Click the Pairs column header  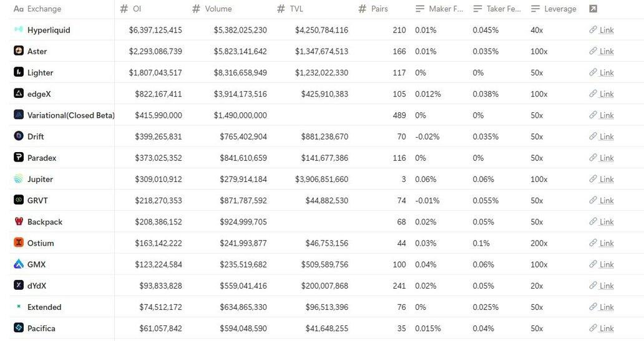(x=379, y=9)
